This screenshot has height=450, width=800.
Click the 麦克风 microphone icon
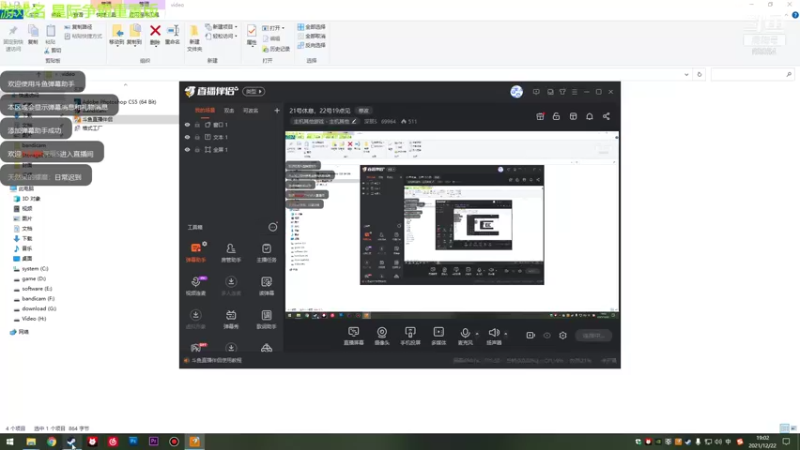tap(465, 333)
